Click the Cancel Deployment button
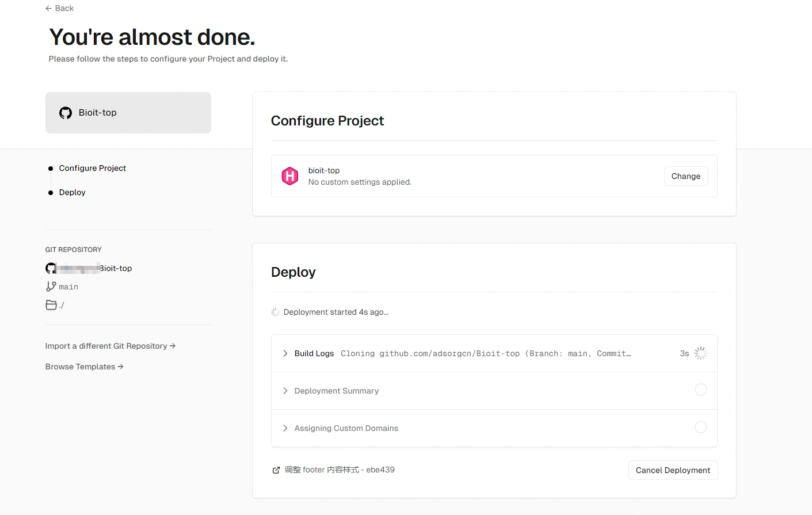Image resolution: width=812 pixels, height=515 pixels. point(673,470)
